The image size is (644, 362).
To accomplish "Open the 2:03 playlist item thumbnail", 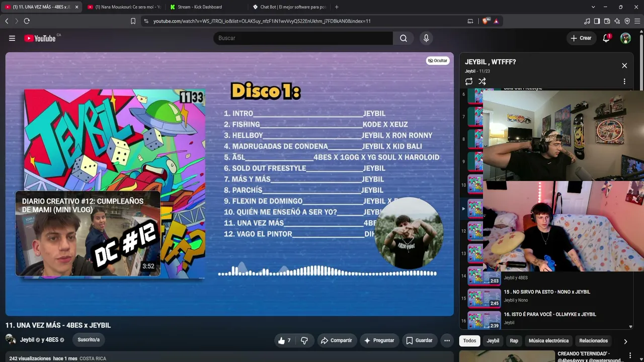I will (x=484, y=276).
